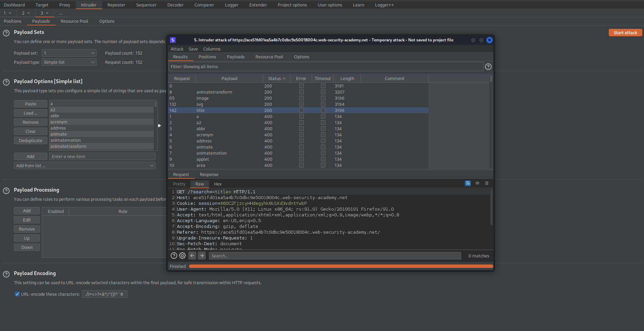
Task: Sort results by Status column
Action: (x=277, y=79)
